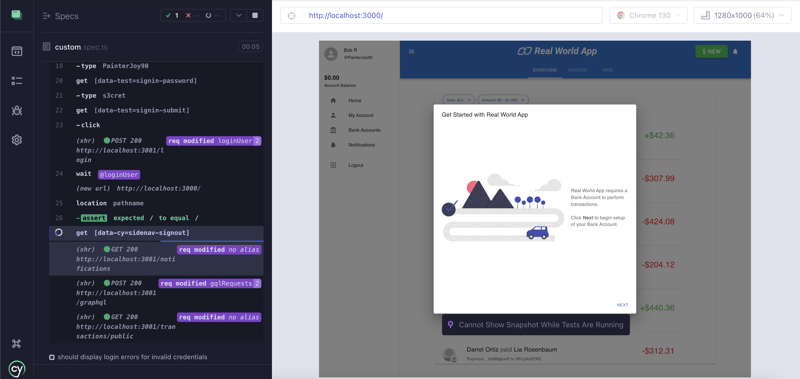Viewport: 800px width, 379px height.
Task: Open the Chrome 130 browser dropdown
Action: coord(648,15)
